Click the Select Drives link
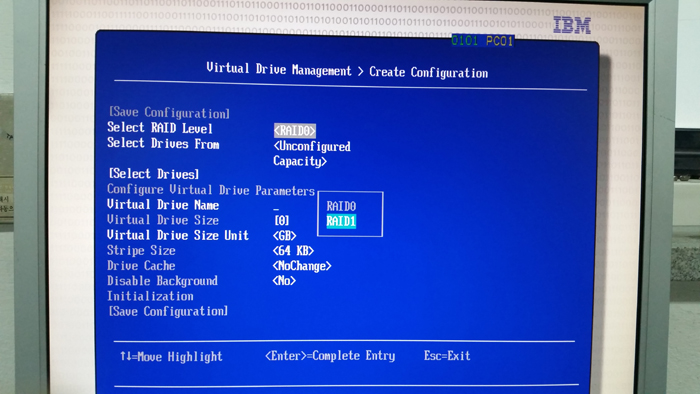The image size is (700, 394). click(x=154, y=174)
